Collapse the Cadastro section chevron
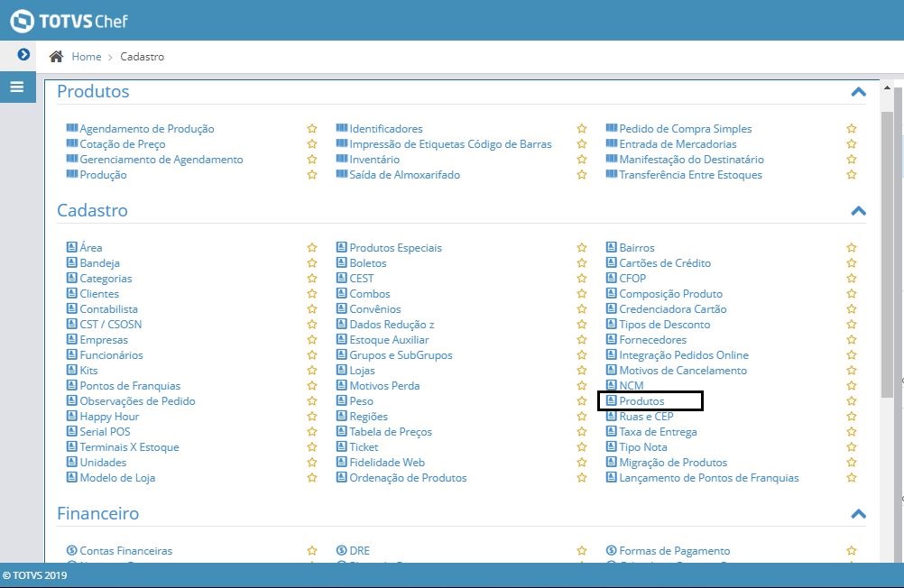This screenshot has height=588, width=904. pyautogui.click(x=859, y=210)
